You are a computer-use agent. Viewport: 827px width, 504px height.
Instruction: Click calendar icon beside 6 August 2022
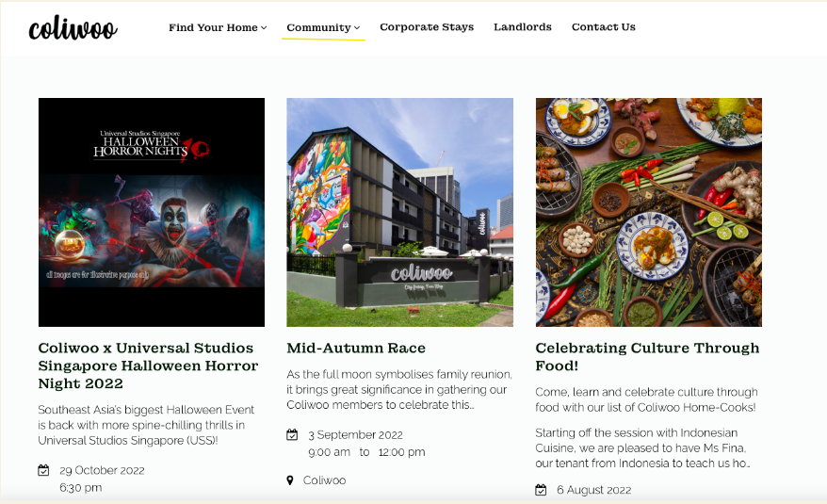542,490
